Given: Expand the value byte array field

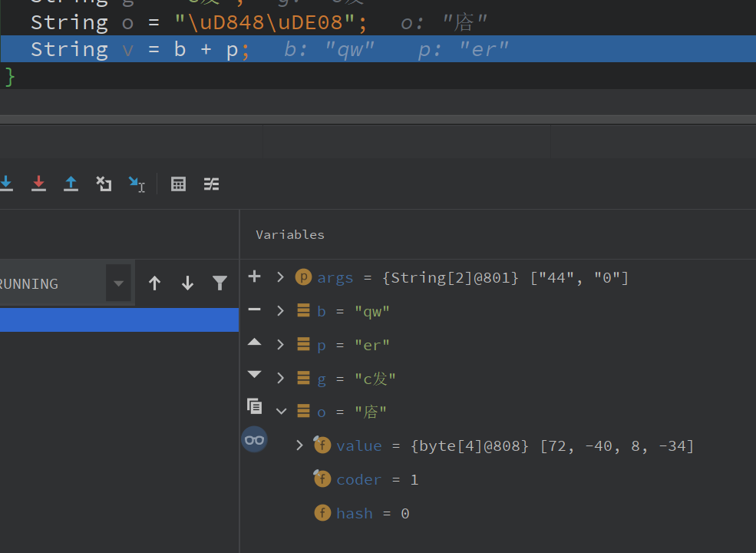Looking at the screenshot, I should (300, 445).
